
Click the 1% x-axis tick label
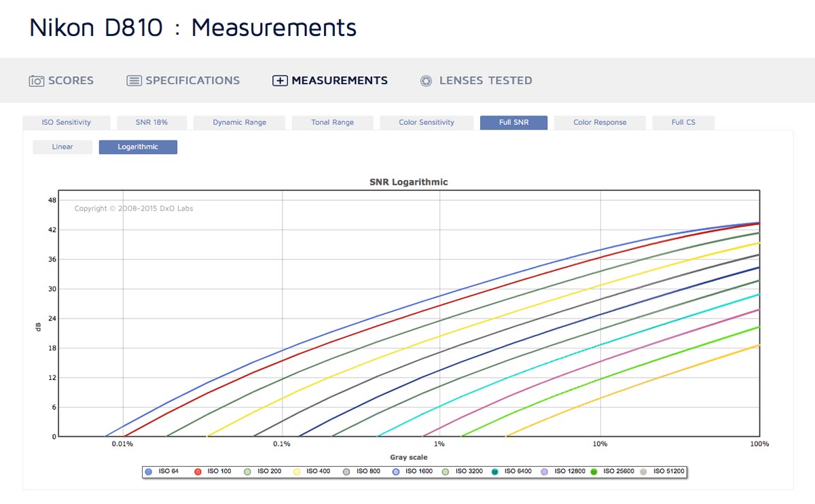coord(440,444)
